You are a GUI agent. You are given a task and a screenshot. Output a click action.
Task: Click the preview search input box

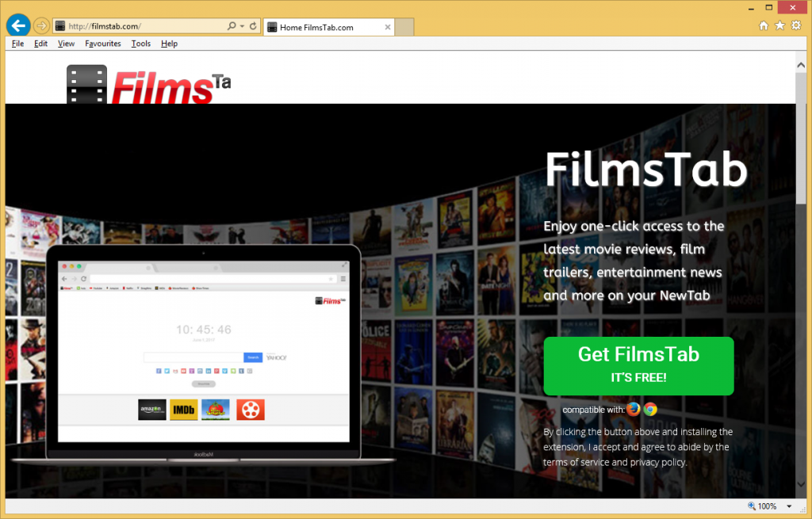[x=193, y=357]
